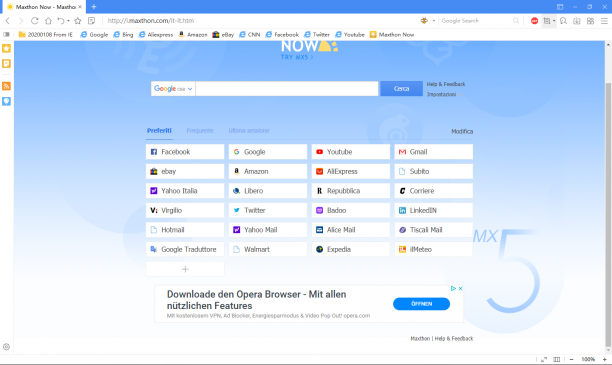Close the Opera ad with X icon
Image resolution: width=612 pixels, height=365 pixels.
pos(461,288)
